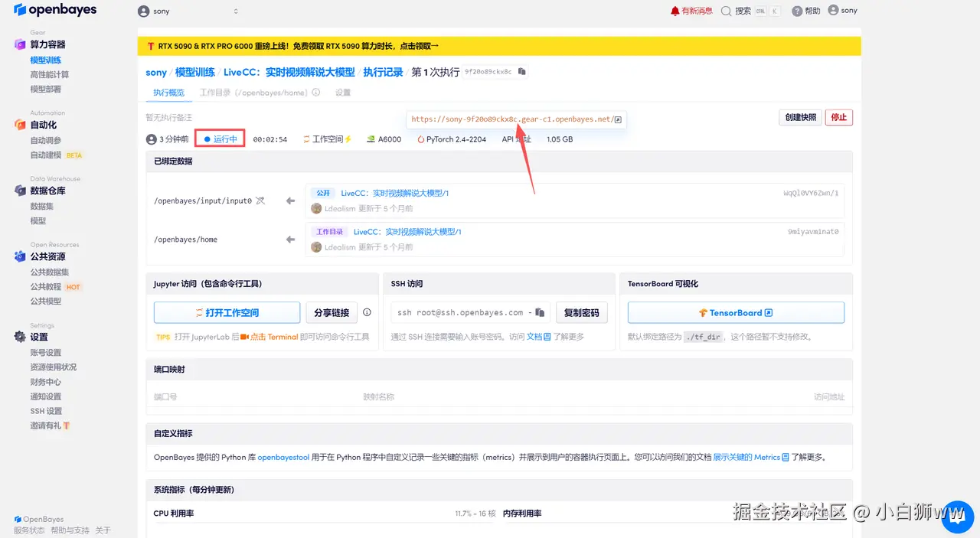This screenshot has height=538, width=980.
Task: Open the sony account switcher dropdown
Action: tap(188, 11)
